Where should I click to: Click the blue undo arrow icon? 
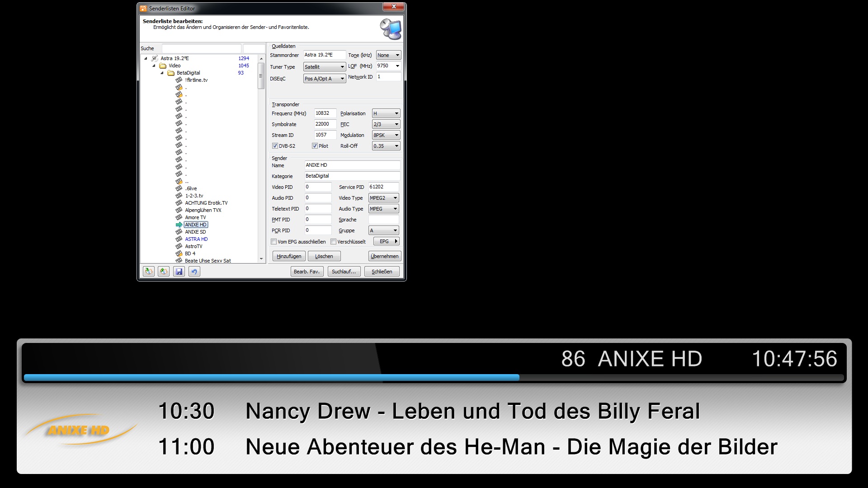pos(194,272)
